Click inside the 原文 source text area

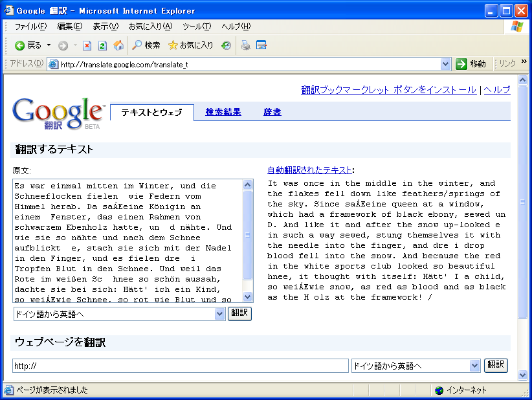point(128,241)
